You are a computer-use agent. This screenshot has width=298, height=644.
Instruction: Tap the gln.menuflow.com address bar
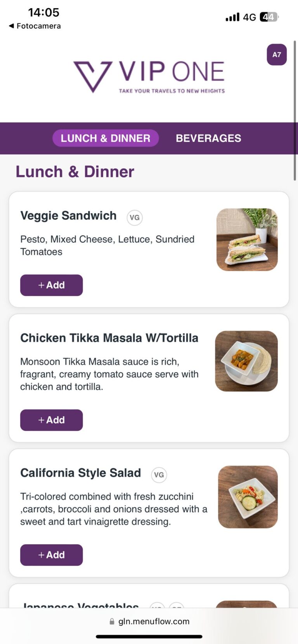pos(154,622)
